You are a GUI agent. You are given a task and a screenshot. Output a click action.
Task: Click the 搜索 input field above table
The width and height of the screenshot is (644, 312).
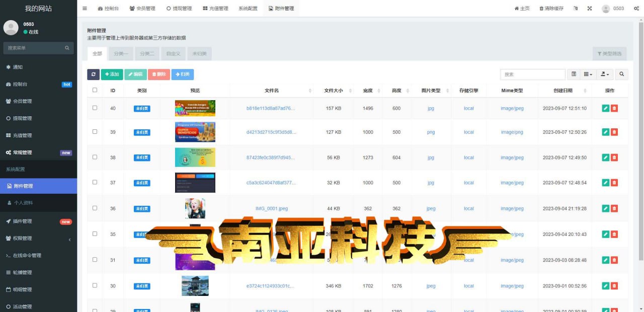click(x=532, y=74)
